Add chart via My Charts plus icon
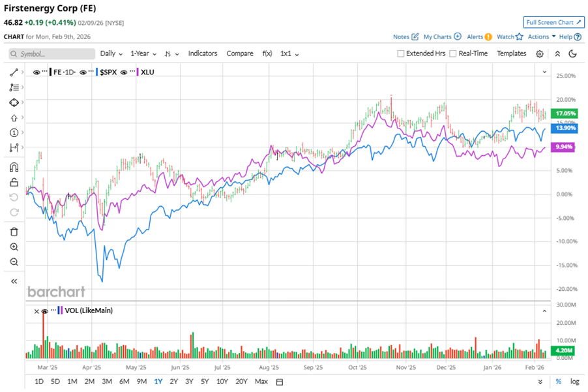The height and width of the screenshot is (392, 588). (458, 37)
